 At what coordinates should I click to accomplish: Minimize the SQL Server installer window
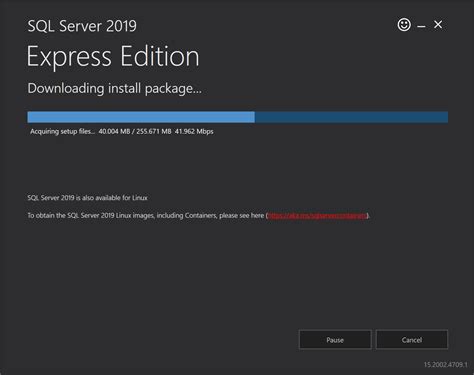click(421, 26)
